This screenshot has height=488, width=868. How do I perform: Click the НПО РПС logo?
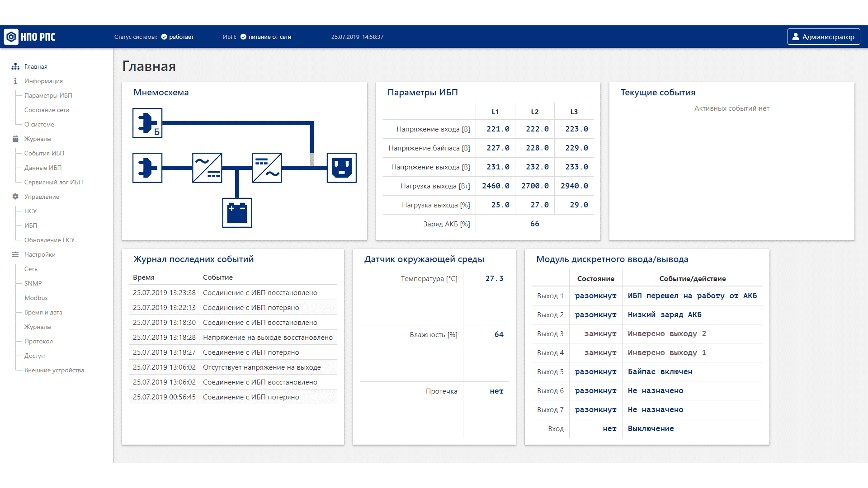30,37
